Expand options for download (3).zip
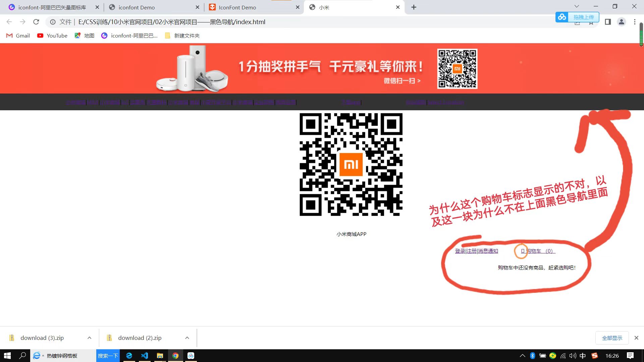This screenshot has width=644, height=362. (89, 338)
